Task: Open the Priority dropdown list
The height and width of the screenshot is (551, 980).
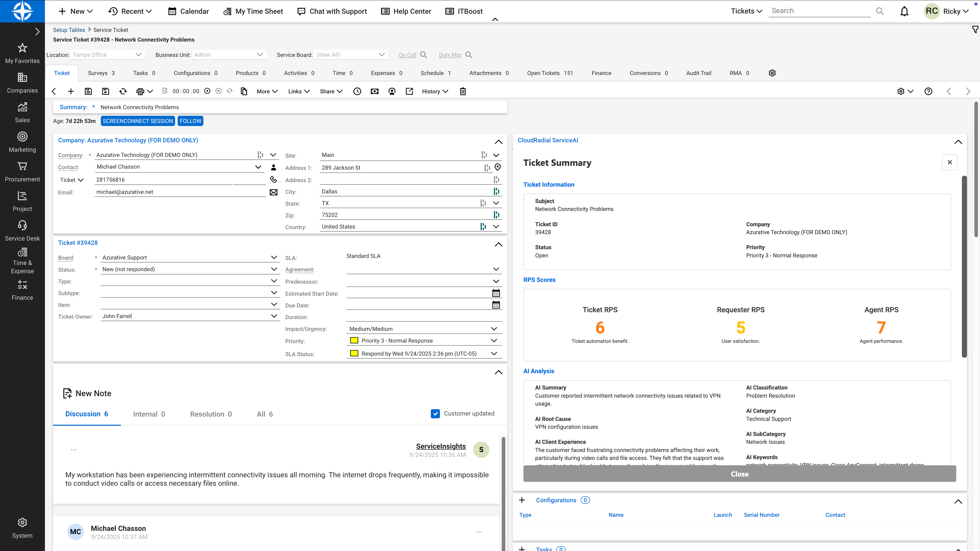Action: (494, 341)
